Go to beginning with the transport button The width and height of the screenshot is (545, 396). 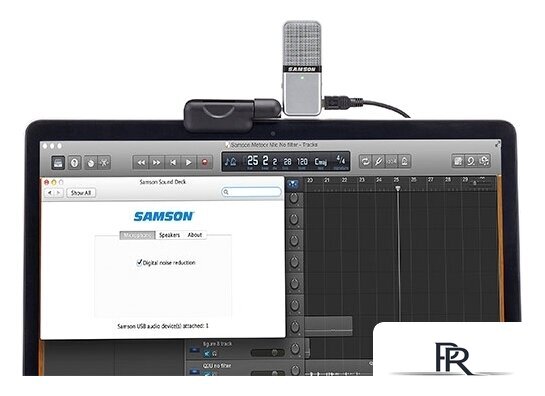coord(173,162)
